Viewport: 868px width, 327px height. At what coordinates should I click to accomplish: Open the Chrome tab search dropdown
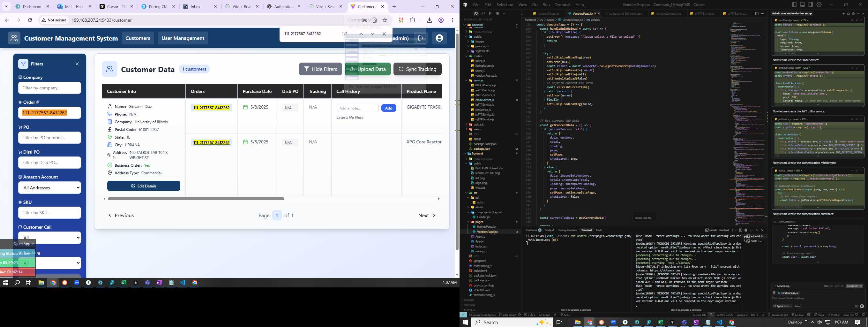6,6
